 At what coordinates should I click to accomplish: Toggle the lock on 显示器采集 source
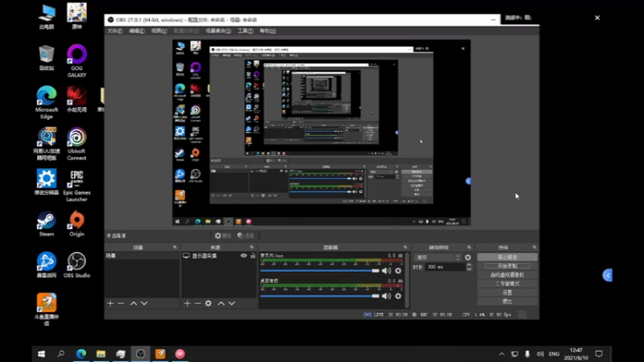(253, 256)
